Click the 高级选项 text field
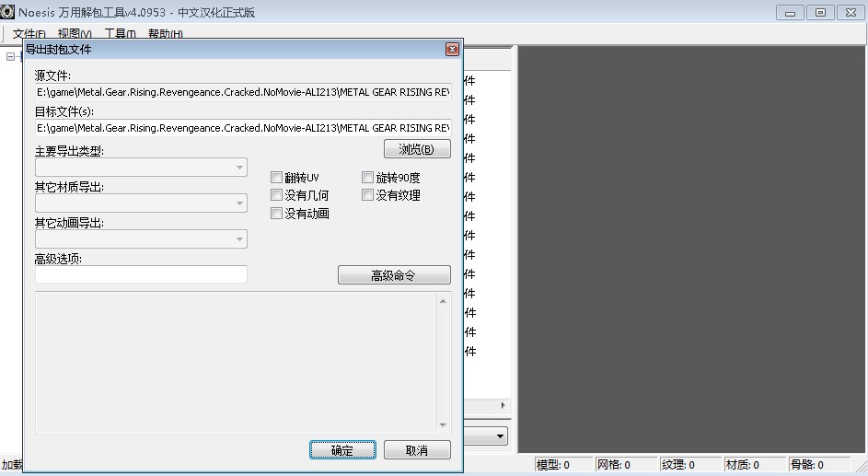This screenshot has width=868, height=476. [x=141, y=274]
